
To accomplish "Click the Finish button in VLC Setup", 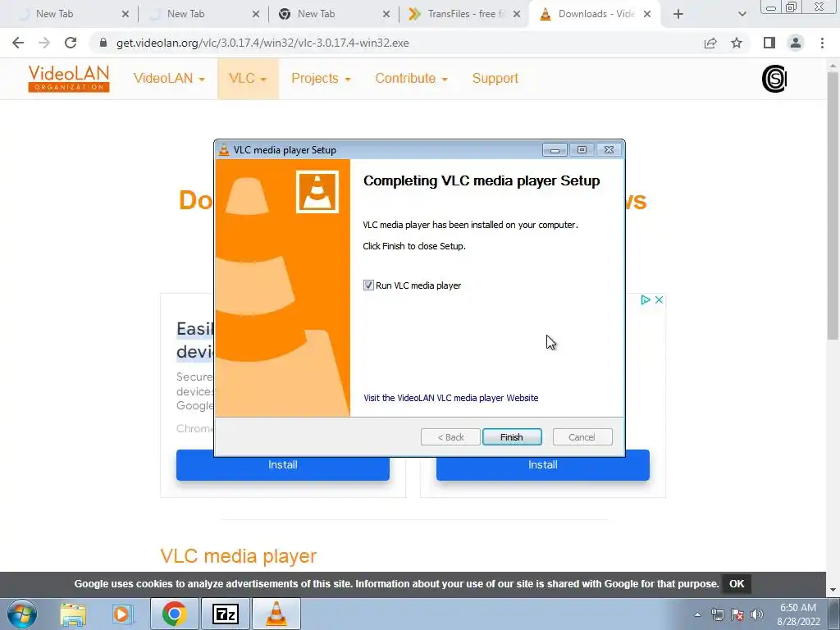I will (x=512, y=437).
